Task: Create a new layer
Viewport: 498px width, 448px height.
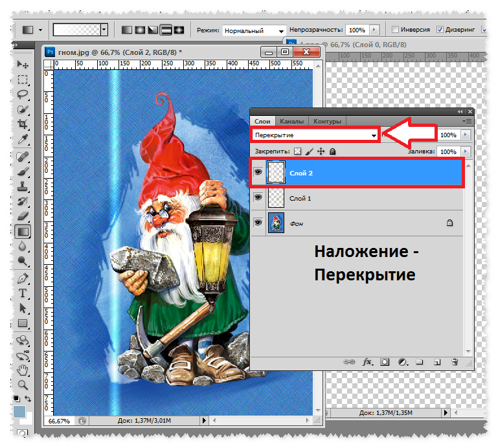Action: pos(437,362)
